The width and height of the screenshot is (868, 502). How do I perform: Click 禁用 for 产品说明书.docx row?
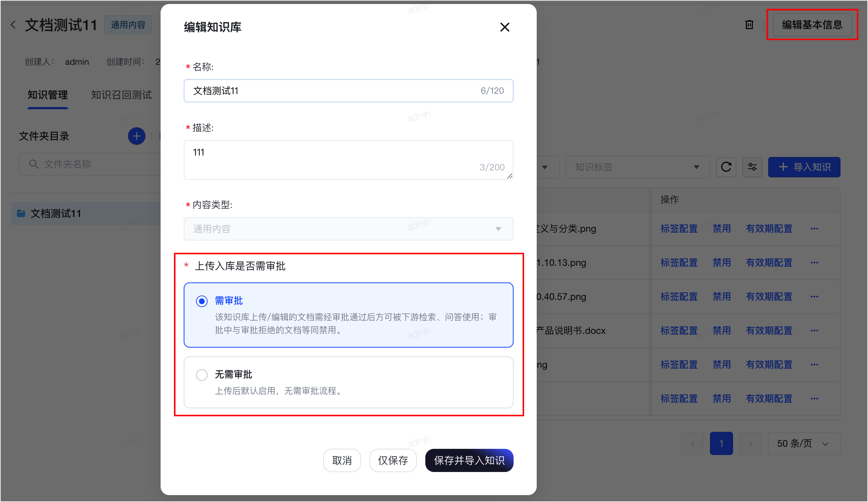[722, 331]
